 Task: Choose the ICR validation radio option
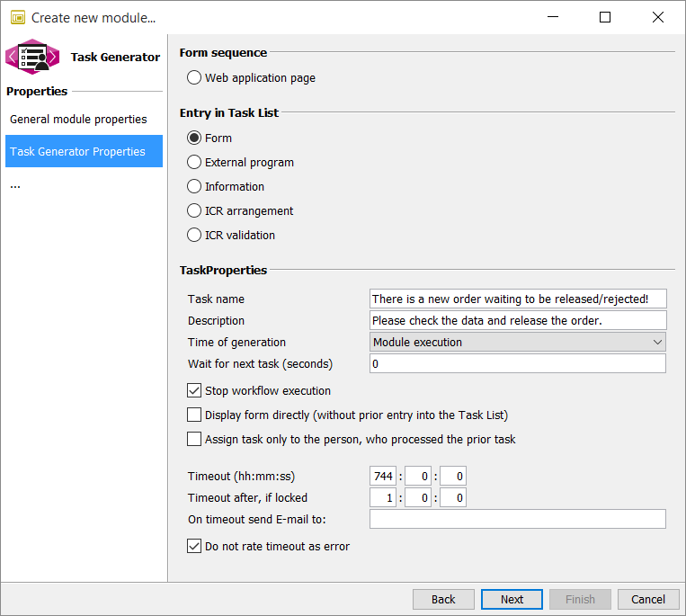pos(194,236)
